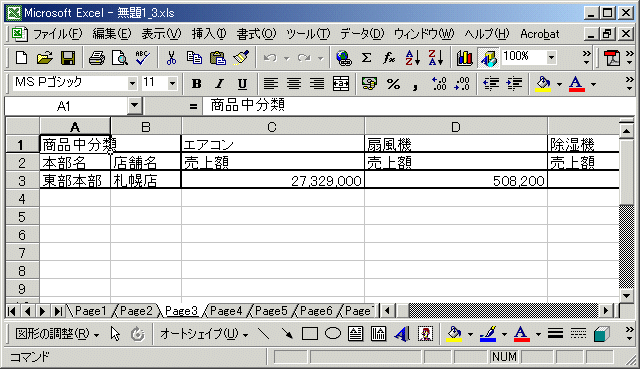Screen dimensions: 640x369
Task: Expand More Buttons on standard toolbar
Action: coord(587,58)
